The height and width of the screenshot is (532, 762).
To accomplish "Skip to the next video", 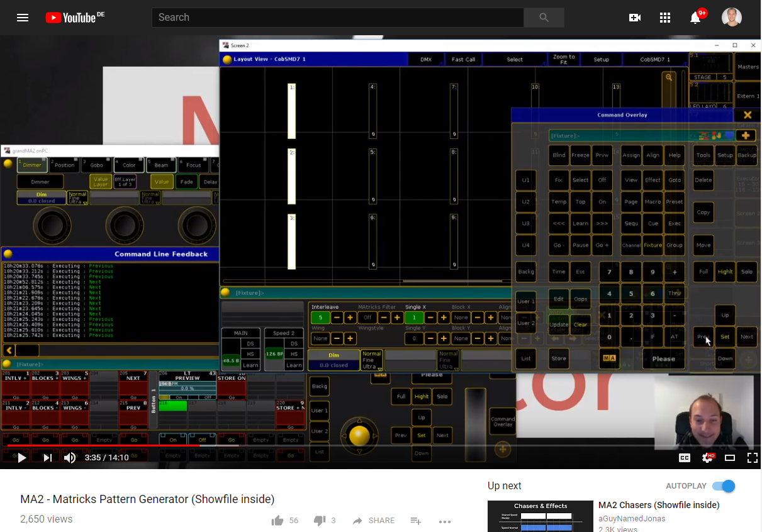I will click(x=47, y=458).
